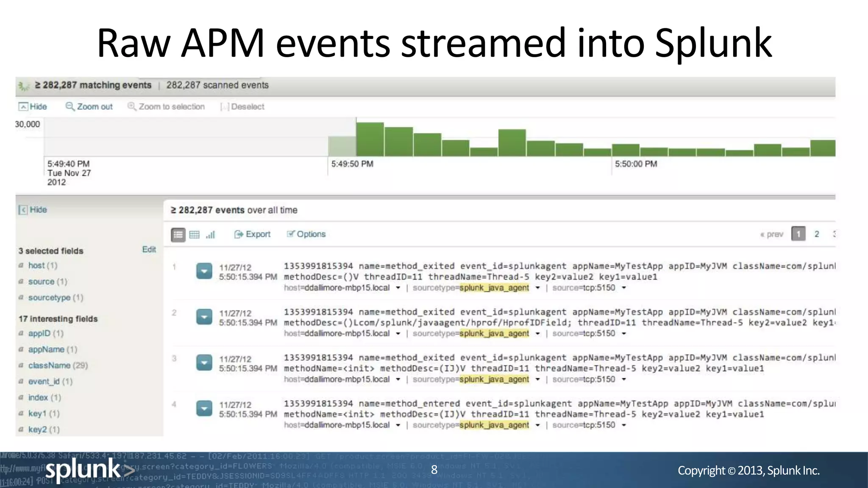Open sourcetype dropdown arrow on event 1
The width and height of the screenshot is (868, 488).
click(x=537, y=288)
